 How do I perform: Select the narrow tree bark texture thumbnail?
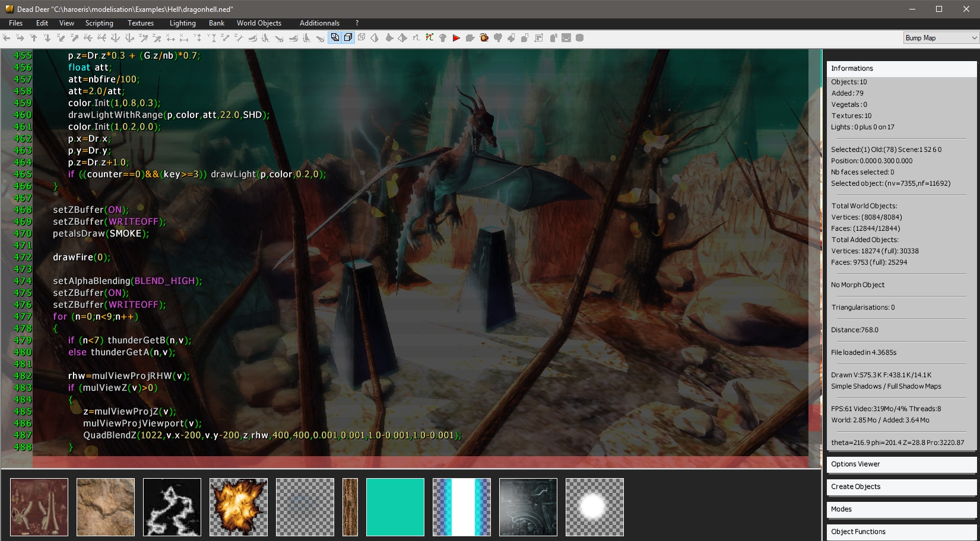(x=350, y=507)
